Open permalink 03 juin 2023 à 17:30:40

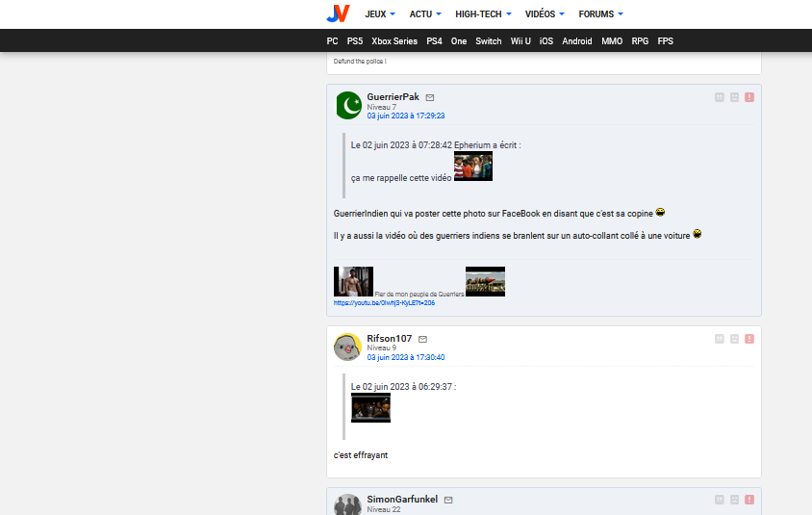tap(405, 357)
